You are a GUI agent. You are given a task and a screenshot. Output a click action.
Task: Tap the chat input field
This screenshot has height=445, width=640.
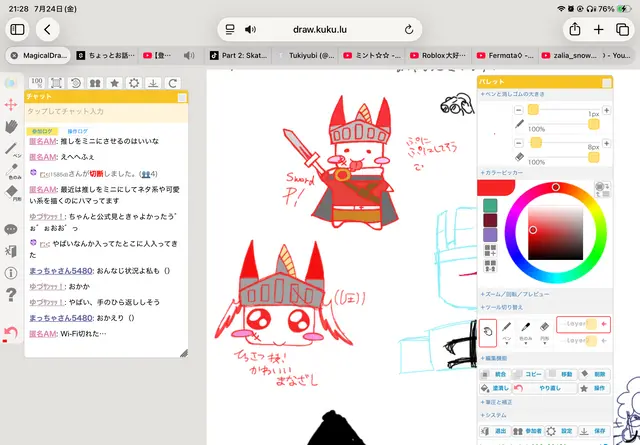(106, 111)
